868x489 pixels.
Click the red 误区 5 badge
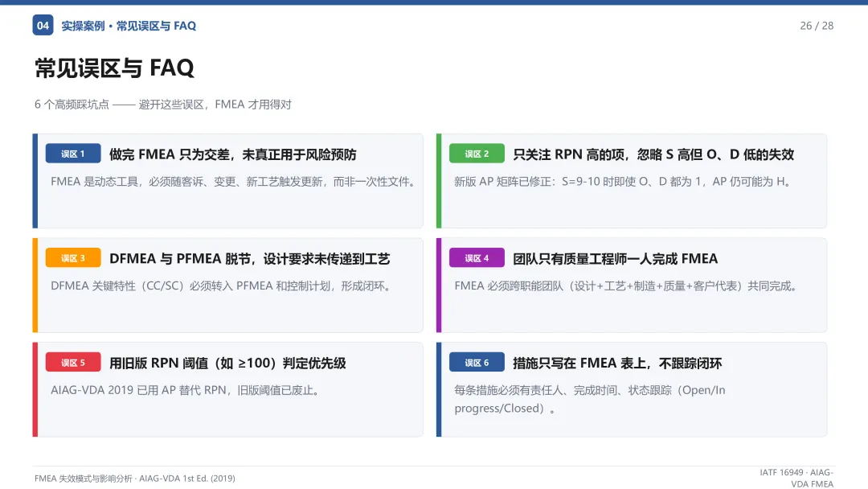click(x=73, y=362)
